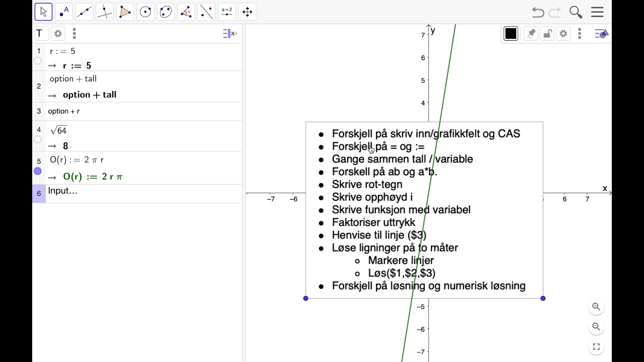Screen dimensions: 644x362
Task: Click bullet 'Skrive rot-tegn'
Action: pyautogui.click(x=367, y=185)
